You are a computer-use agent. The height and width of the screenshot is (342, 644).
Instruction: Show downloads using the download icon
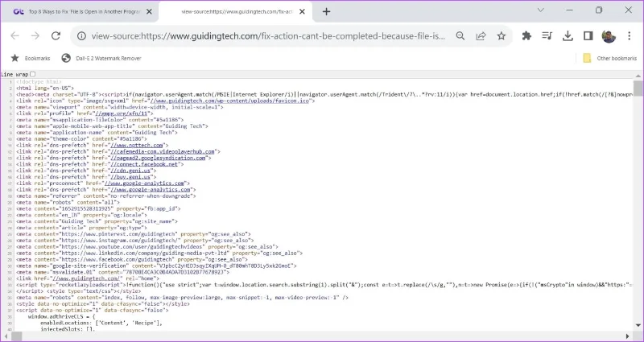click(x=568, y=36)
